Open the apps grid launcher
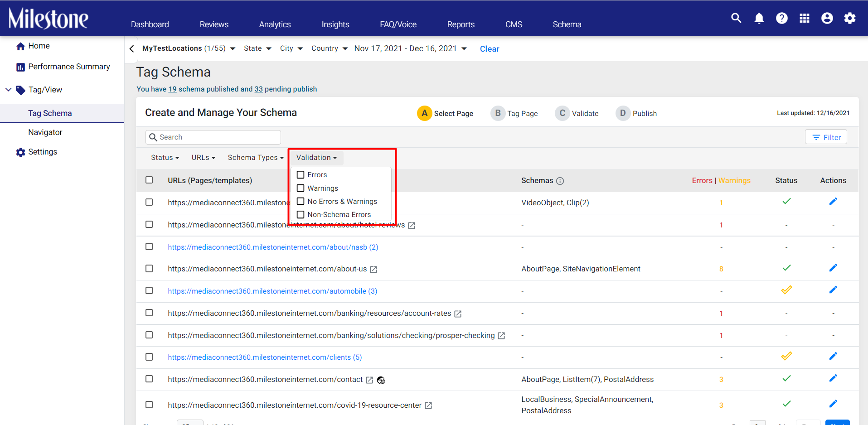Image resolution: width=868 pixels, height=425 pixels. pos(804,18)
